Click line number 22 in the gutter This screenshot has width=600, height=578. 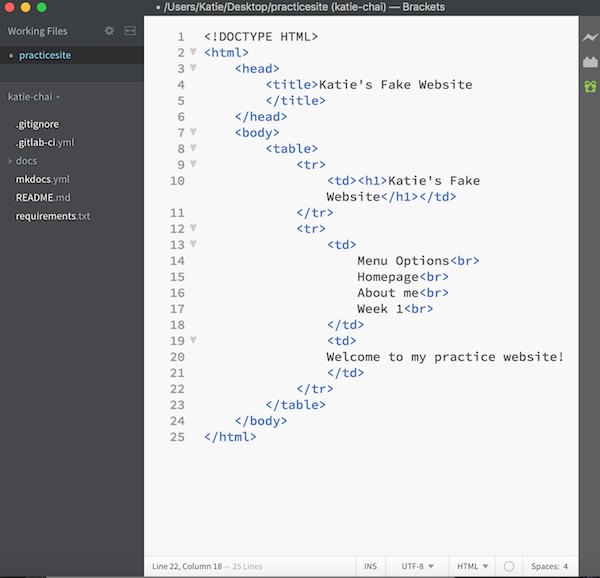point(178,389)
